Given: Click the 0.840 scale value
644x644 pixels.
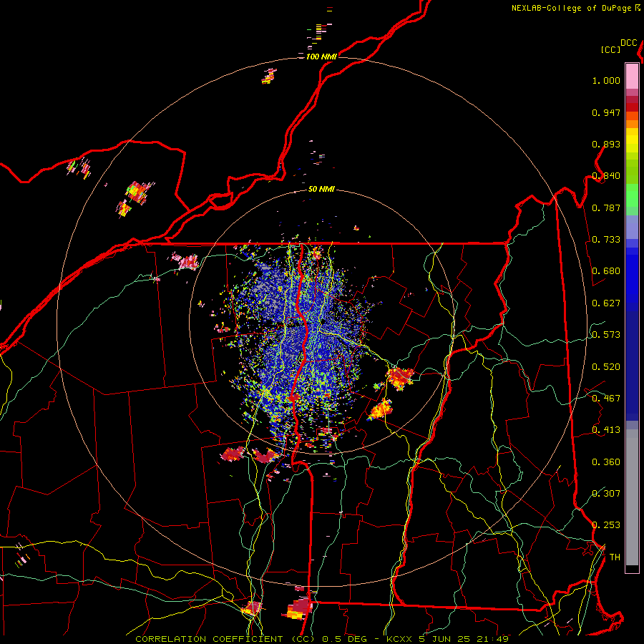Looking at the screenshot, I should pos(606,176).
